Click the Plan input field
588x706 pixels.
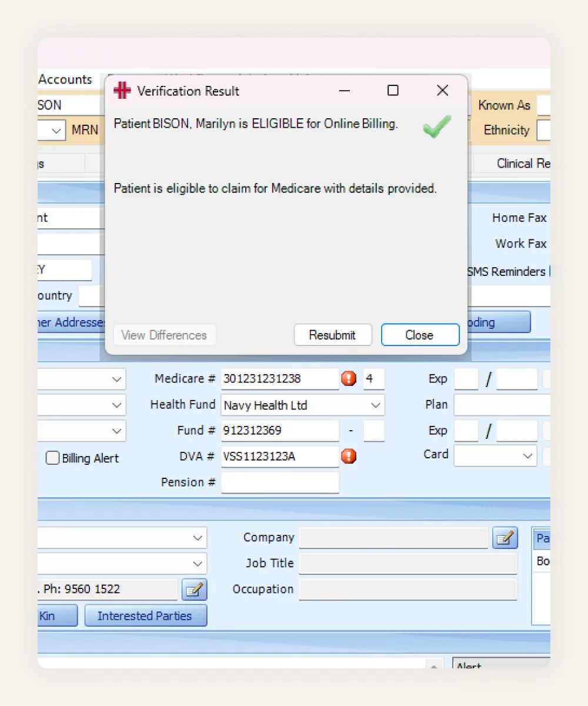(x=502, y=405)
